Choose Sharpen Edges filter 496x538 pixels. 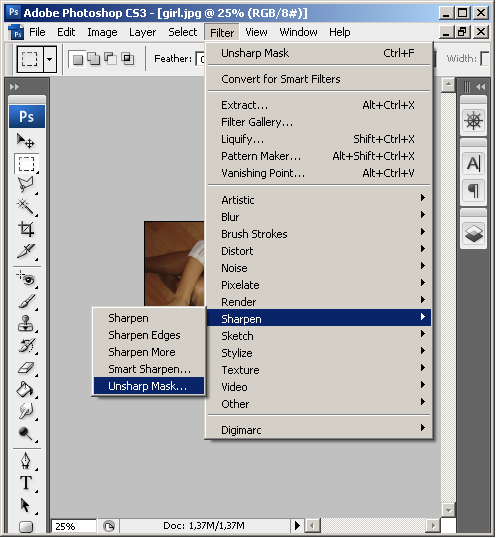149,335
